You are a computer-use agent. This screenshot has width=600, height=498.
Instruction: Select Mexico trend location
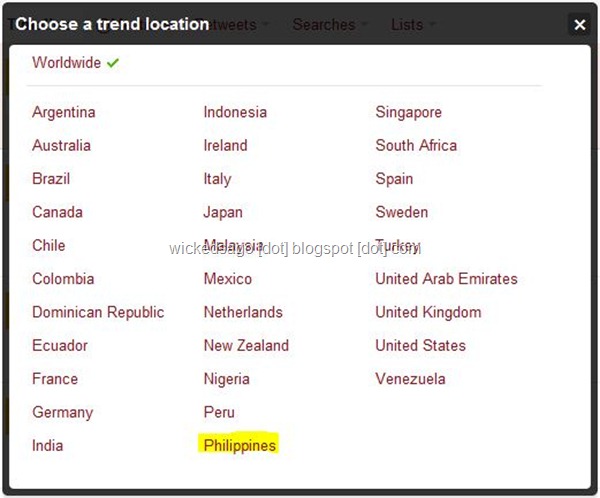(x=228, y=279)
